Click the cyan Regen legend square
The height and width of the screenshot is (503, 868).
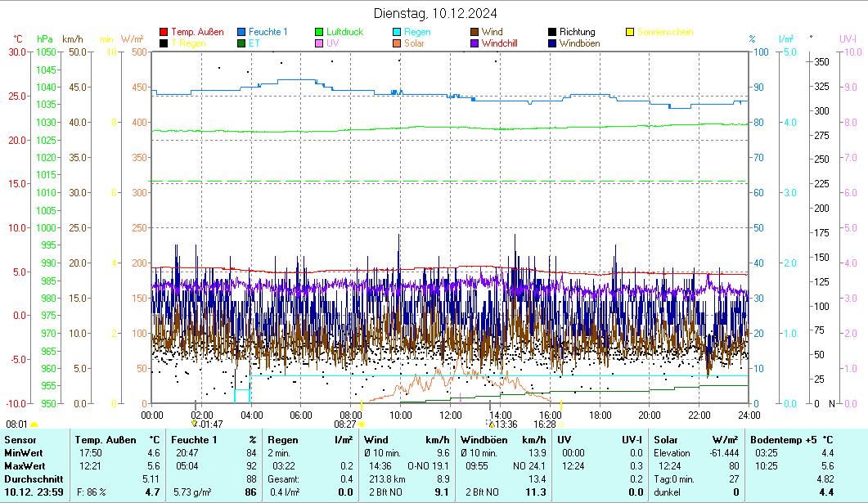[x=397, y=32]
